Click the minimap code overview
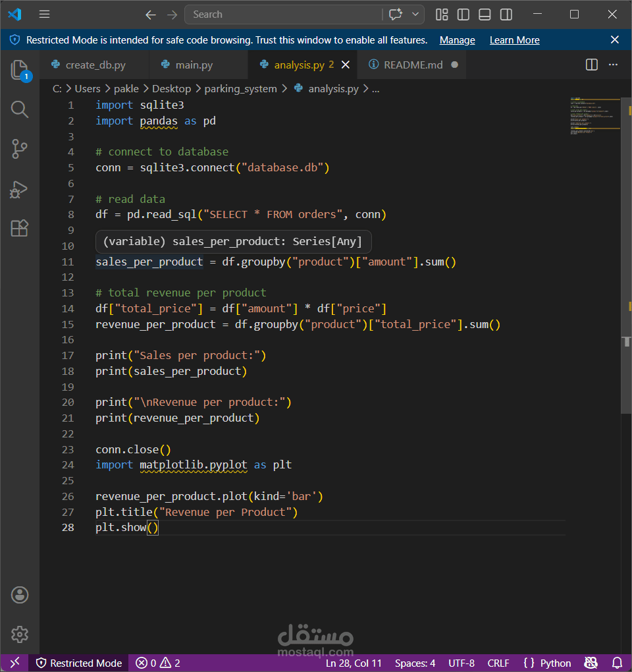This screenshot has width=632, height=672. (594, 116)
